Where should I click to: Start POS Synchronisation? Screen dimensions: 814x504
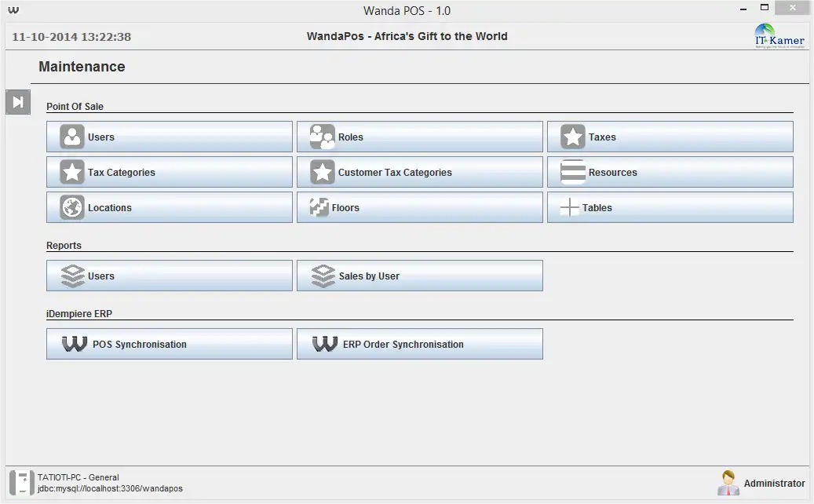(170, 344)
